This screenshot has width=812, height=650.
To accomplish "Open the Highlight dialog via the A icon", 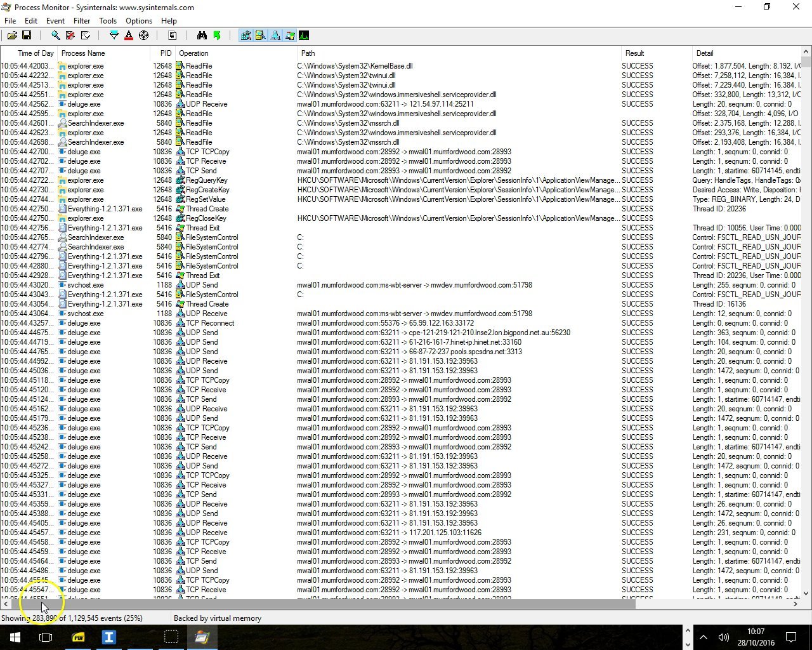I will (129, 35).
